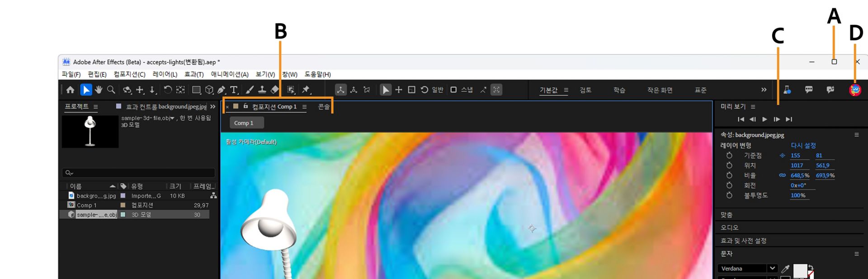Open the share for review icon
The width and height of the screenshot is (868, 279).
(830, 90)
